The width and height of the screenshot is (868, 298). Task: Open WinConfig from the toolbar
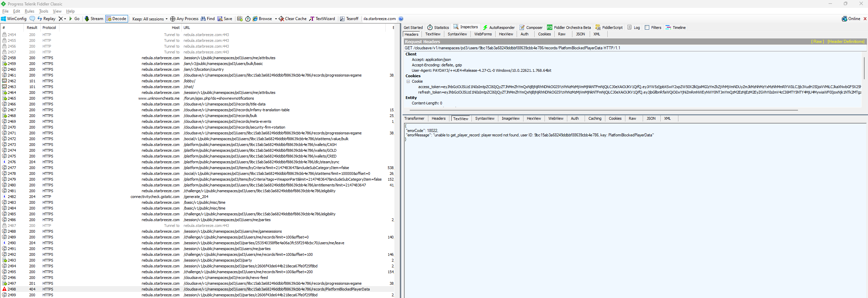pyautogui.click(x=14, y=19)
